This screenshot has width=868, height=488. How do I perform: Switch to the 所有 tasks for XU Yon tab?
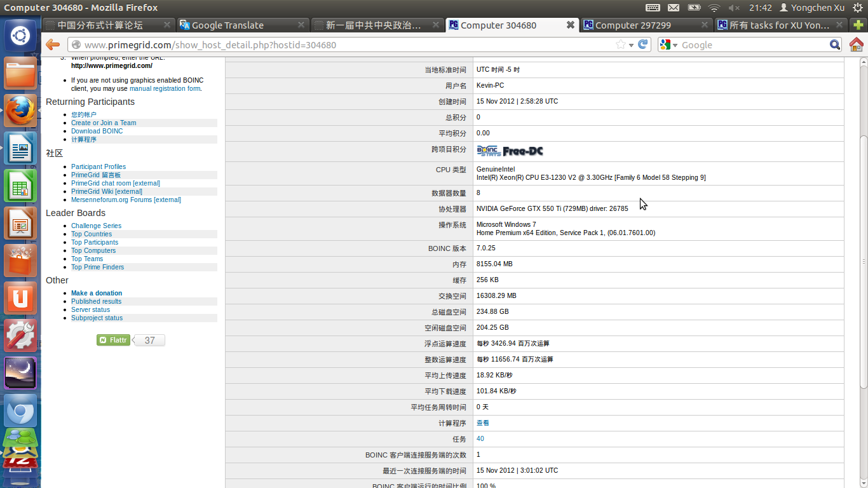[x=781, y=25]
